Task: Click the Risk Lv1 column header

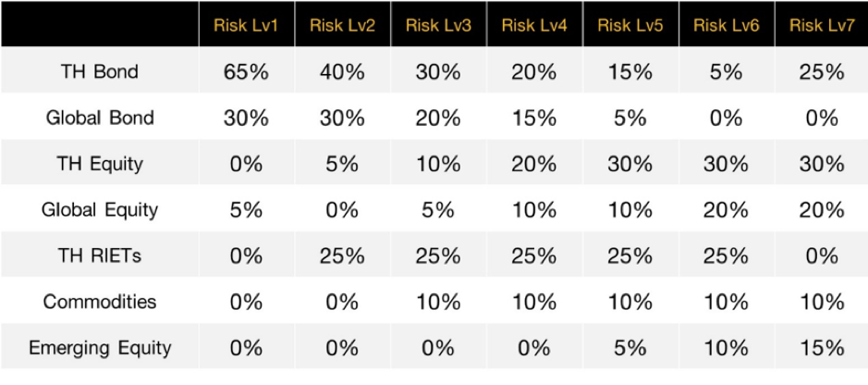Action: tap(246, 25)
